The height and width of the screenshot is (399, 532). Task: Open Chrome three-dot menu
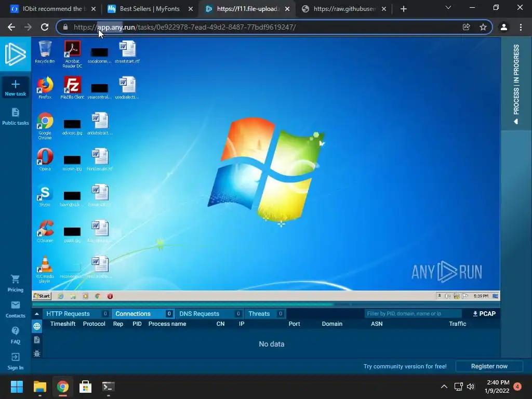[521, 27]
